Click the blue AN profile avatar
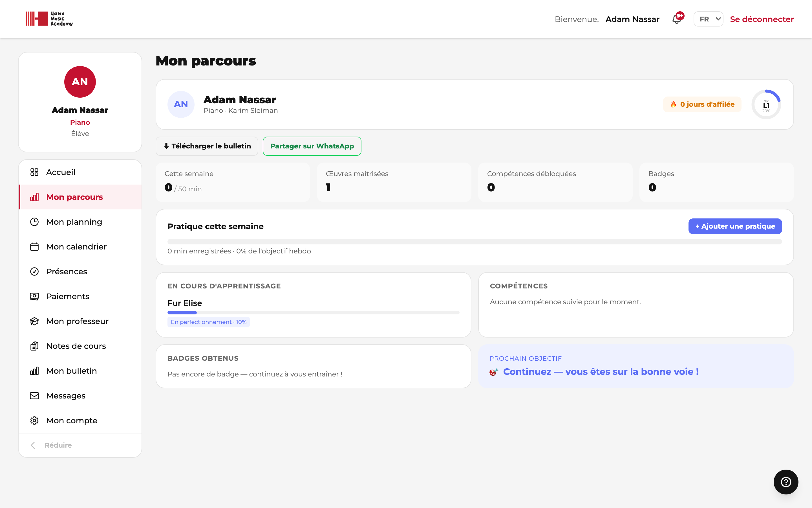812x508 pixels. tap(181, 104)
